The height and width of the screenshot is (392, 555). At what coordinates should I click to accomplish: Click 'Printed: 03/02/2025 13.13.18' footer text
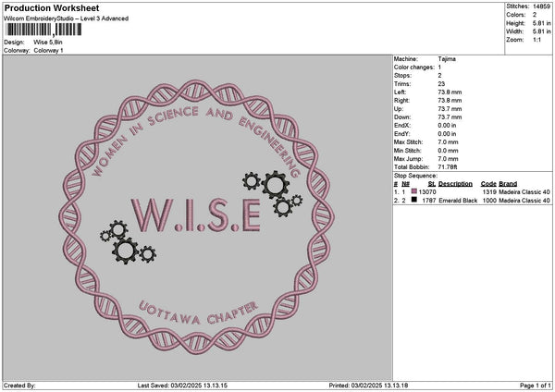[368, 386]
